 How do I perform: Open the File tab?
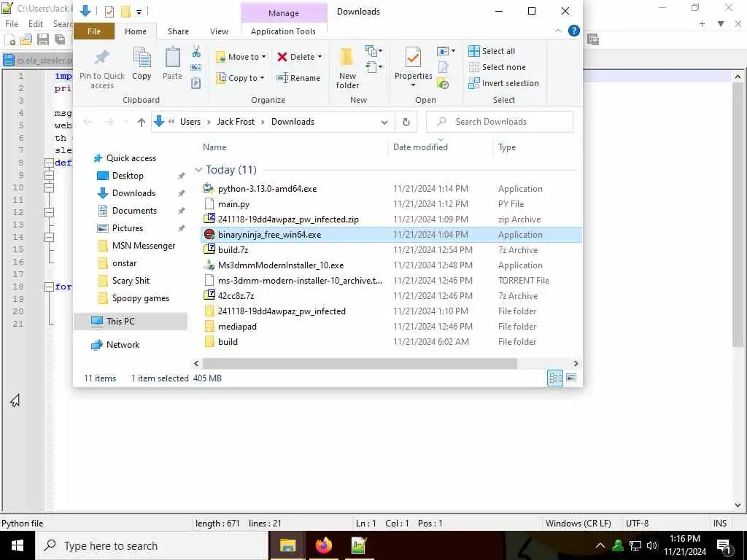(x=94, y=31)
